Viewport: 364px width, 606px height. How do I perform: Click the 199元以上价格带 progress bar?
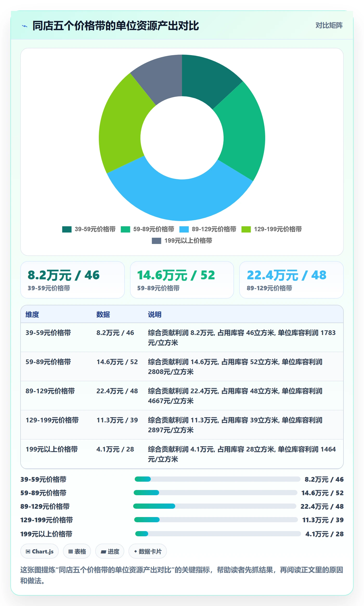pos(218,534)
